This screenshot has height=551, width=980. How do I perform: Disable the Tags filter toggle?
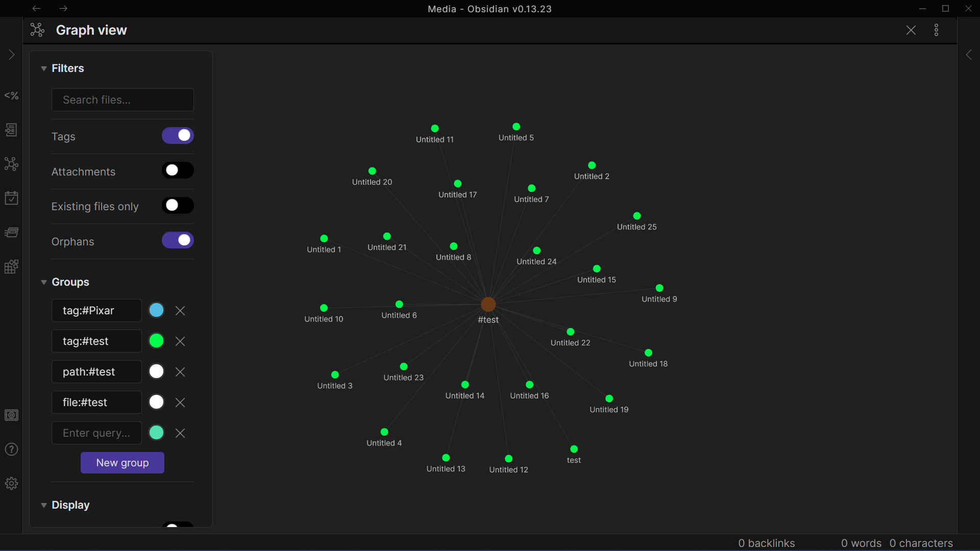[178, 136]
